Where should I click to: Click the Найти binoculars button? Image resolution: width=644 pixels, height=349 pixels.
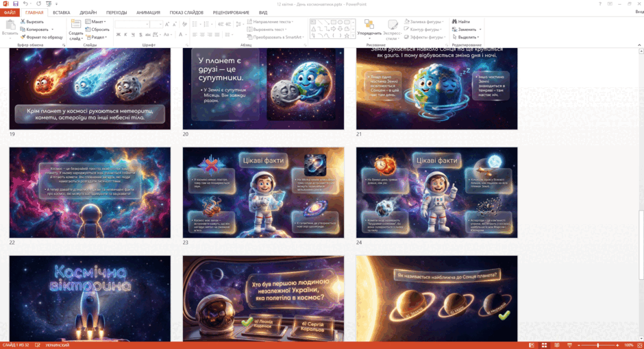click(461, 21)
